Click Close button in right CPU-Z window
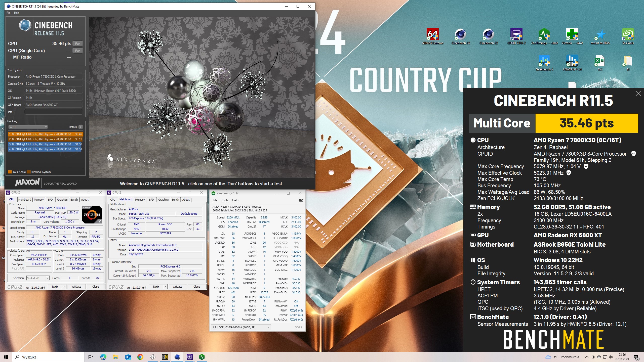The height and width of the screenshot is (362, 644). coord(197,287)
